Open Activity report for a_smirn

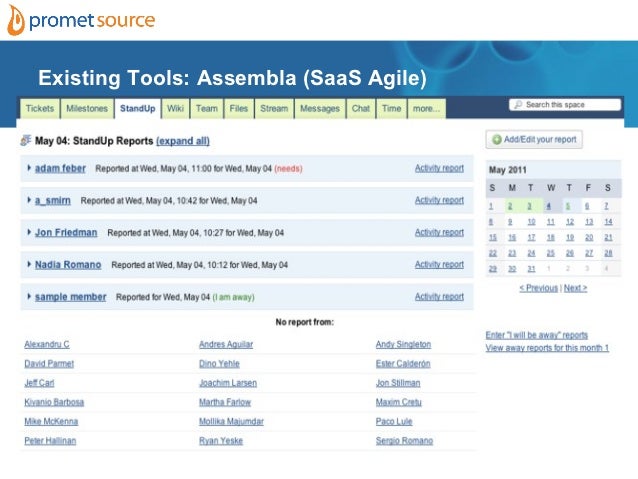click(x=439, y=200)
